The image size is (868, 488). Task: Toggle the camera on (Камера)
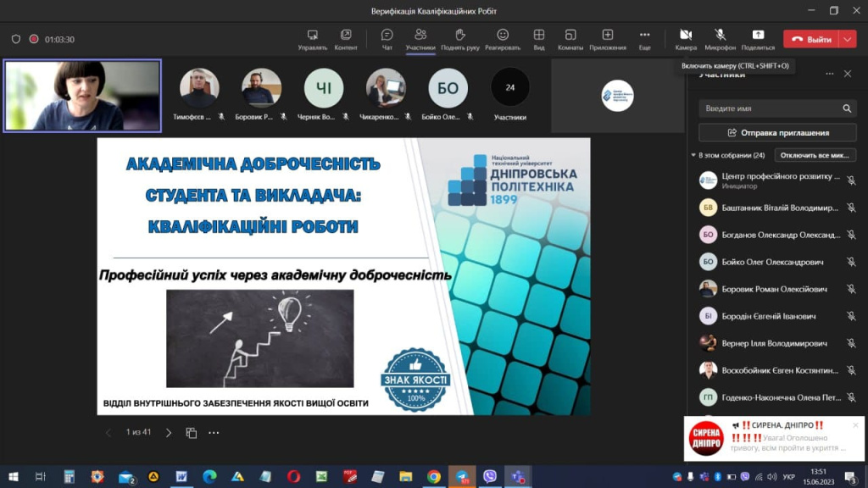pyautogui.click(x=686, y=39)
